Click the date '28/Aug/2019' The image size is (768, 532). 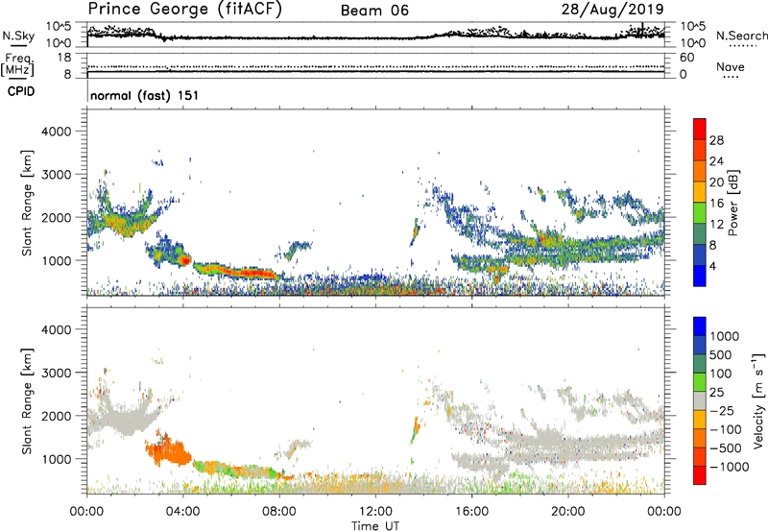pos(612,10)
